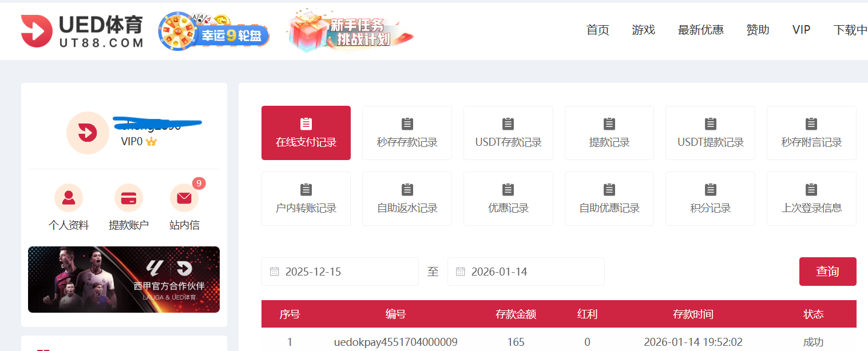Open the USDT存款记录 tab

tap(508, 133)
